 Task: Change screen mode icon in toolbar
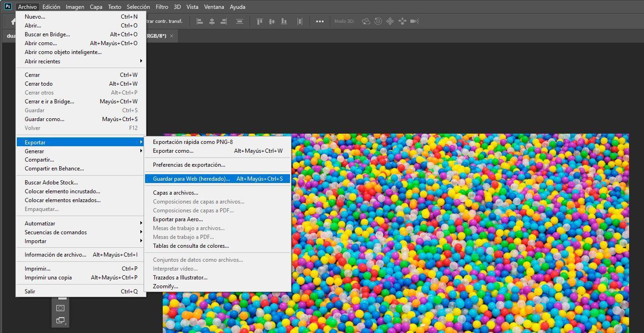(61, 320)
